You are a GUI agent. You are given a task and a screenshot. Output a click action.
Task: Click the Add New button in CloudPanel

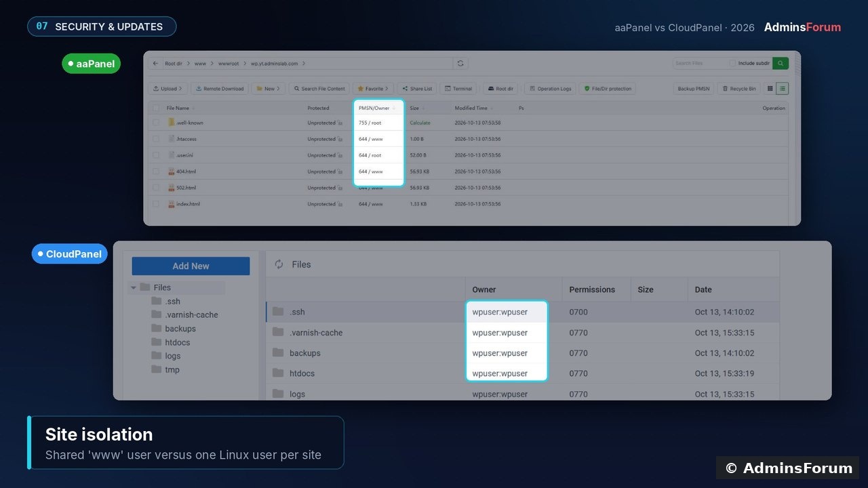tap(191, 266)
